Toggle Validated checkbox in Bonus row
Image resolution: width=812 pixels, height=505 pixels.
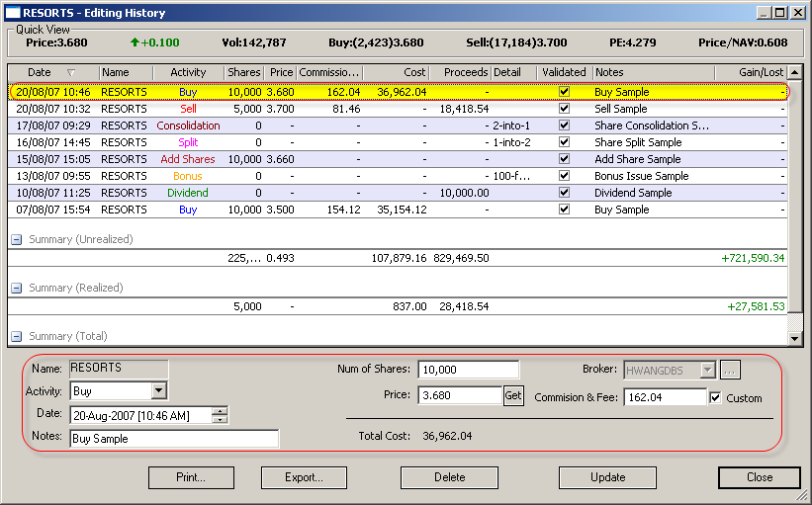(565, 175)
